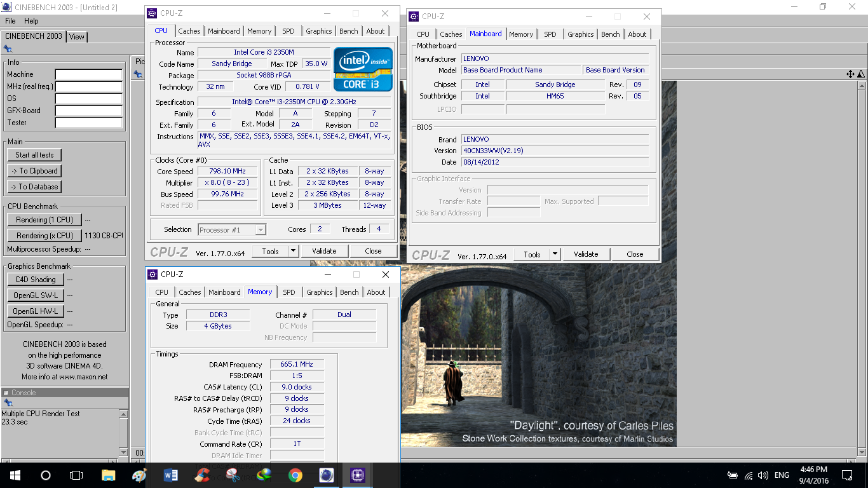Image resolution: width=868 pixels, height=488 pixels.
Task: Open Microsoft Word from the taskbar
Action: pos(171,475)
